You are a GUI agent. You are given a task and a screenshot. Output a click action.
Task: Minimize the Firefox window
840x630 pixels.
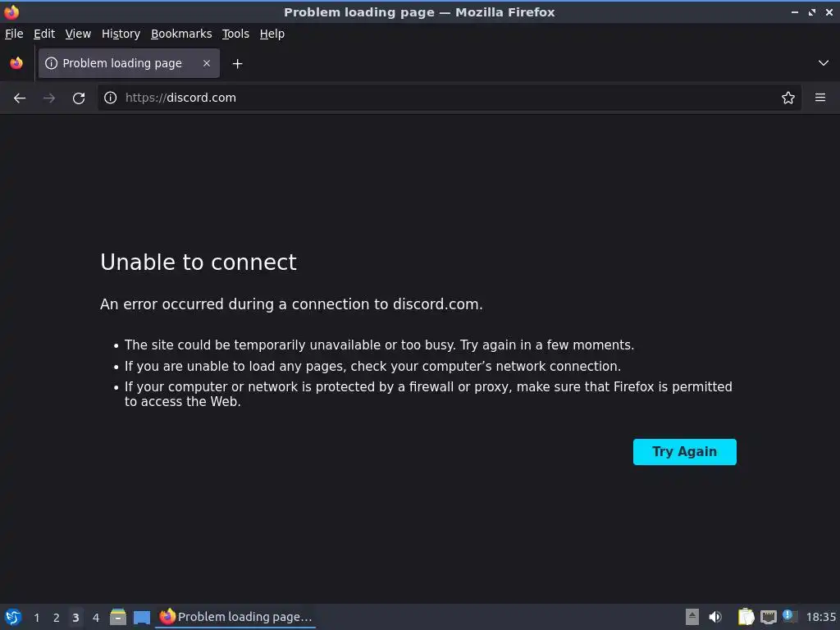pyautogui.click(x=794, y=11)
